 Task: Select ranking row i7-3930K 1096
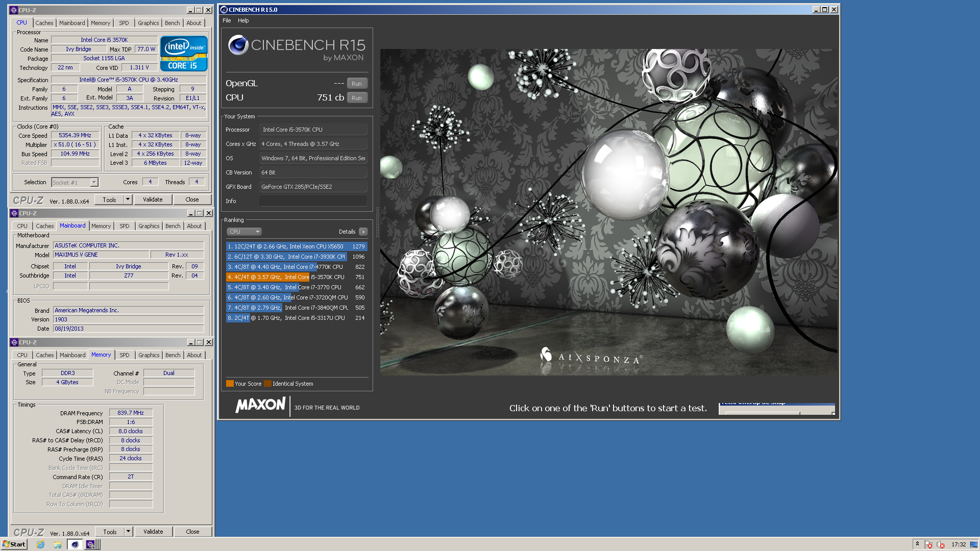(297, 257)
